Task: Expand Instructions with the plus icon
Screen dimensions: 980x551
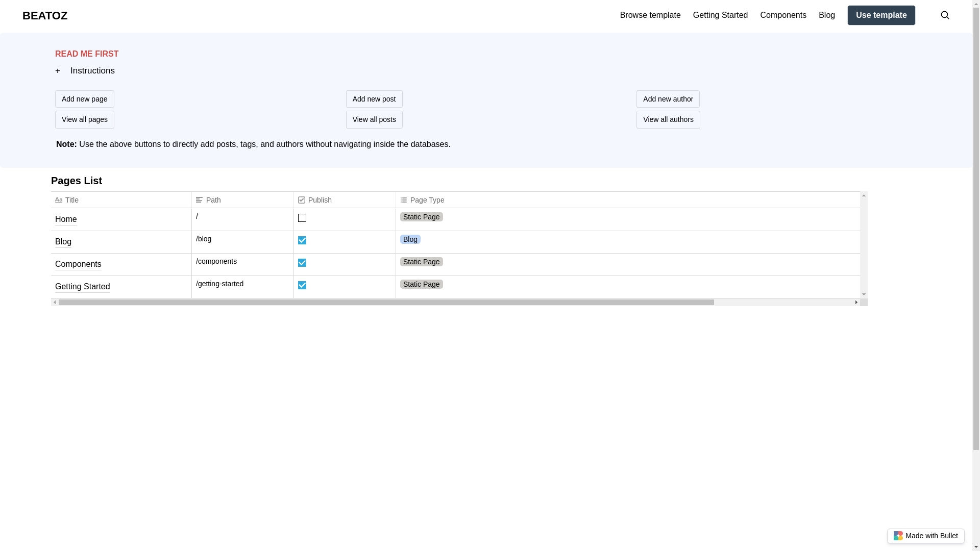Action: pyautogui.click(x=58, y=71)
